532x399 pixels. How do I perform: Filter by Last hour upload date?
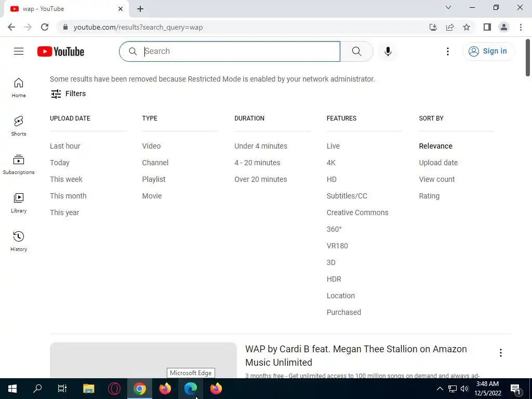65,146
